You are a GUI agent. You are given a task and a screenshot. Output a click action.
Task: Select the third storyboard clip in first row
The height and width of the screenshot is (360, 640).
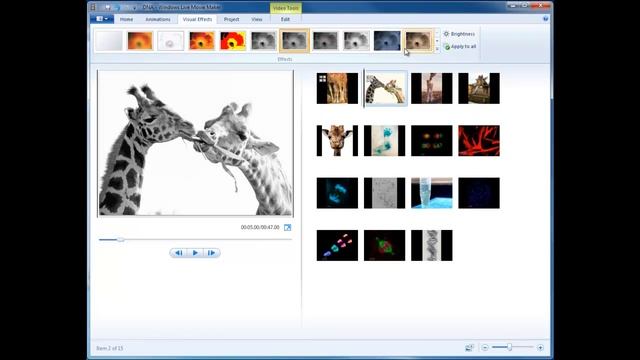(x=431, y=88)
